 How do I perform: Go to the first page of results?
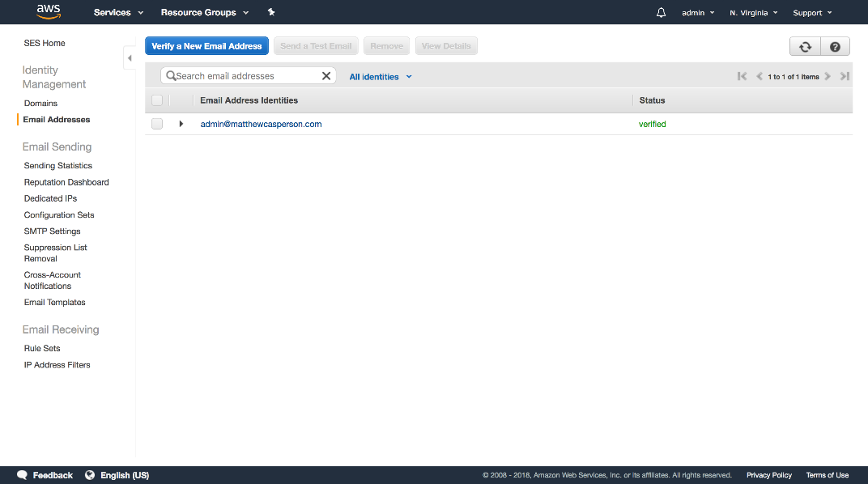pyautogui.click(x=742, y=77)
